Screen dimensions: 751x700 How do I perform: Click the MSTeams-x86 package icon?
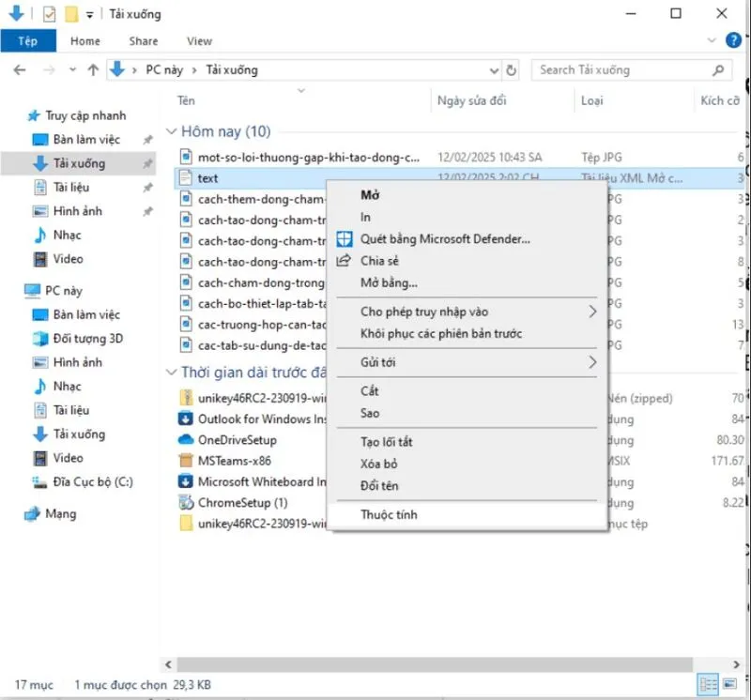click(x=186, y=461)
